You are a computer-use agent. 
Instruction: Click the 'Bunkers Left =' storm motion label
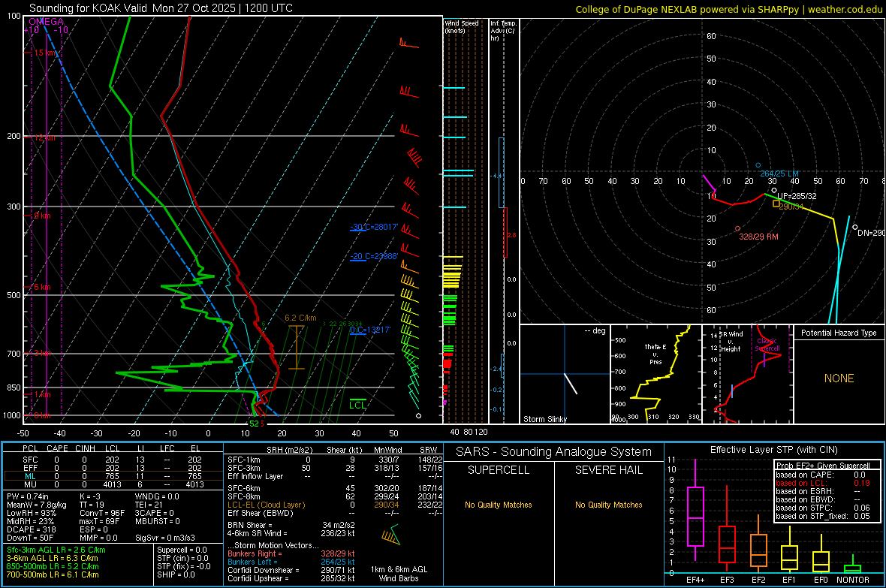252,562
